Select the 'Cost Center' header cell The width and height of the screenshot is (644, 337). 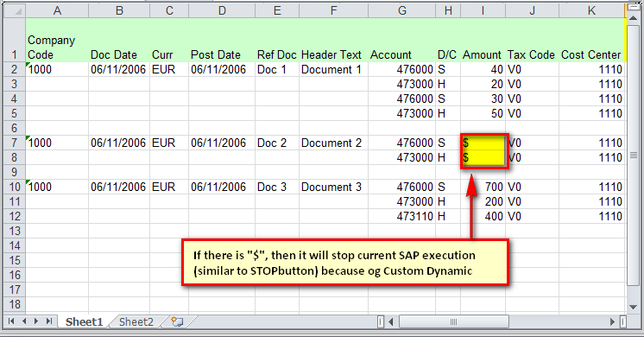pyautogui.click(x=591, y=40)
